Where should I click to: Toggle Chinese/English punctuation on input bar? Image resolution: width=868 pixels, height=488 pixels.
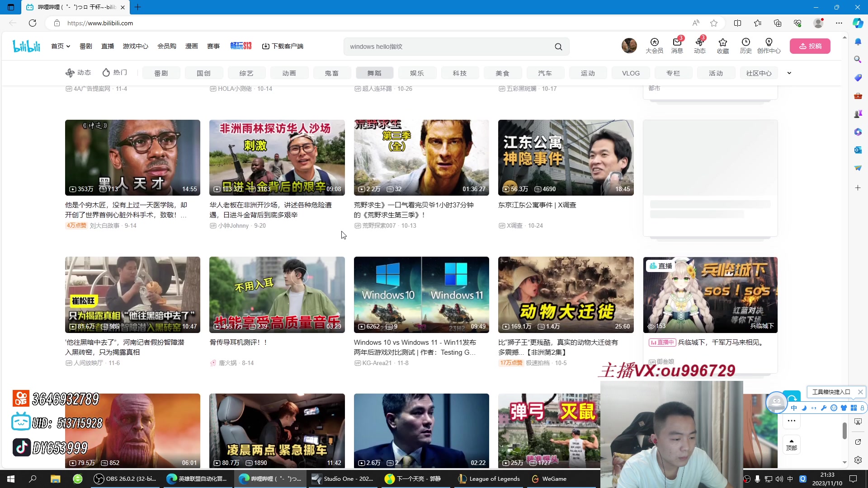point(814,408)
